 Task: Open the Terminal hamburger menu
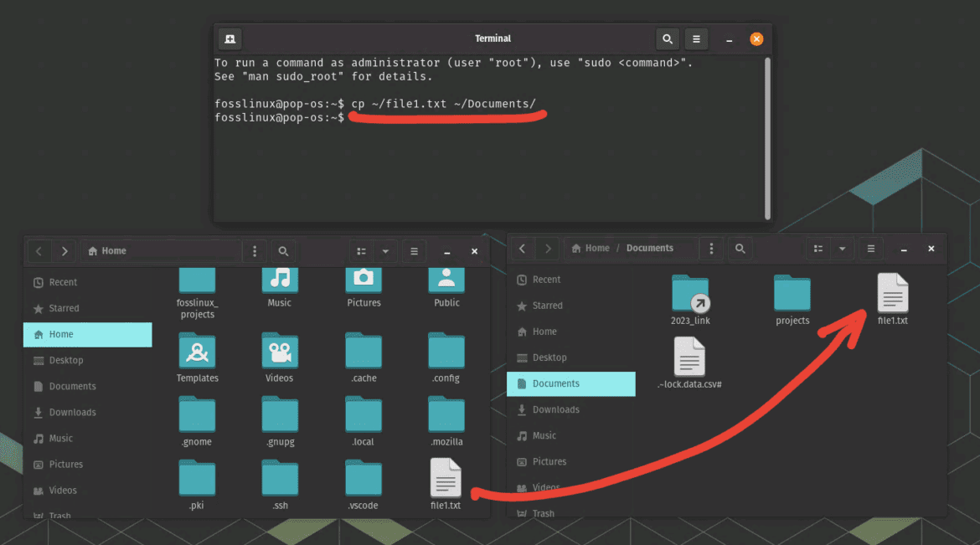click(696, 39)
